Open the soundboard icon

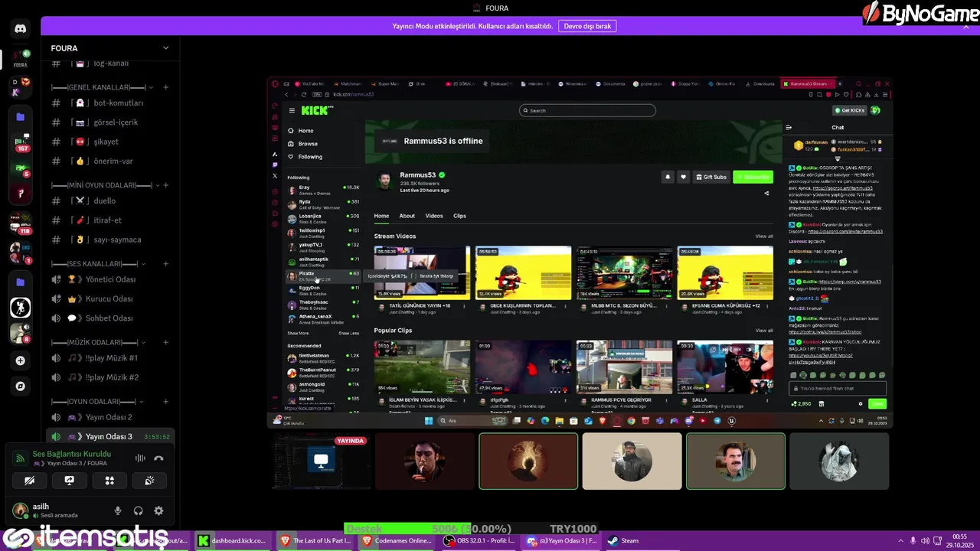tap(149, 481)
